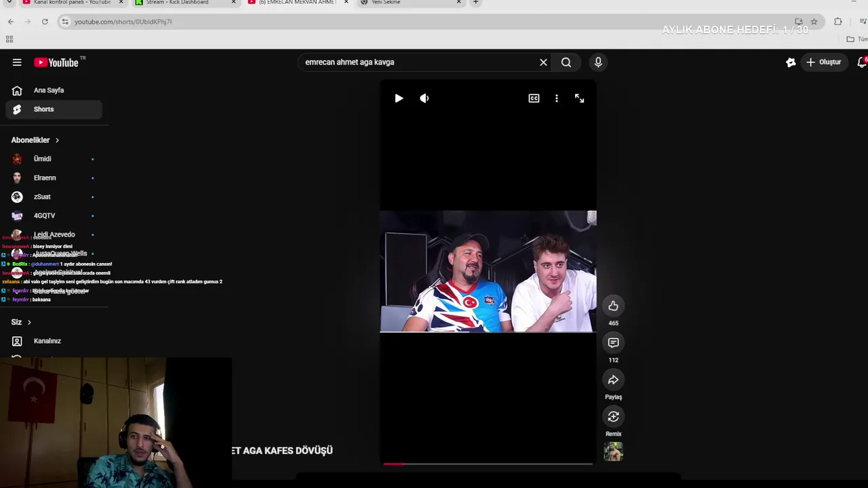Play the paused Short

399,98
